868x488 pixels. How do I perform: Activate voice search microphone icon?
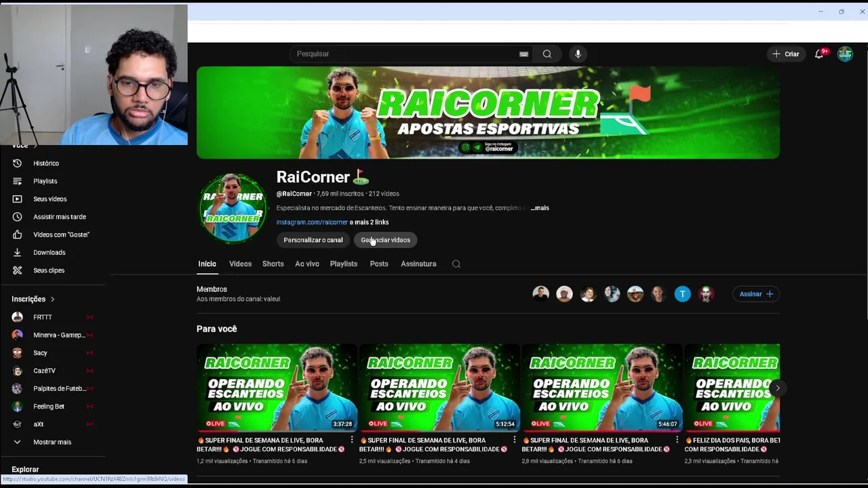[578, 54]
